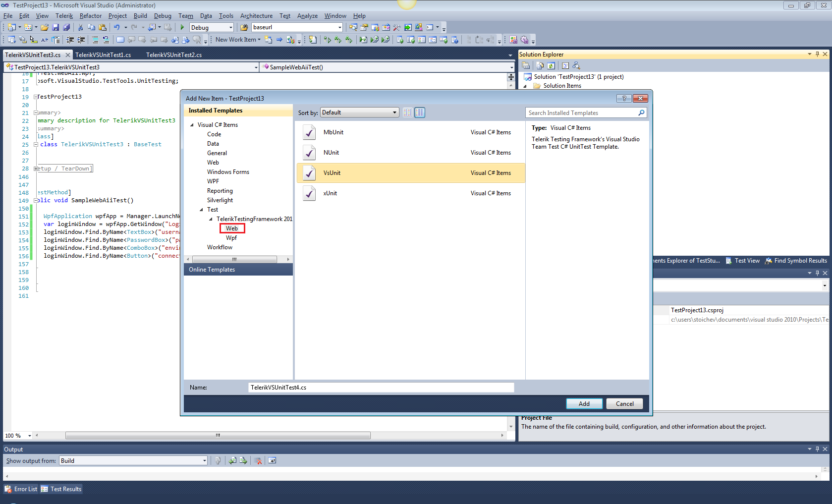Image resolution: width=832 pixels, height=504 pixels.
Task: Click the search magnifier in the template search box
Action: [641, 113]
